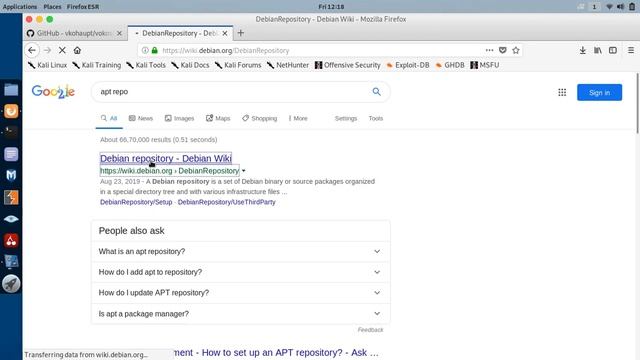Open the rocket launcher icon in dock
The width and height of the screenshot is (640, 360).
point(11,284)
